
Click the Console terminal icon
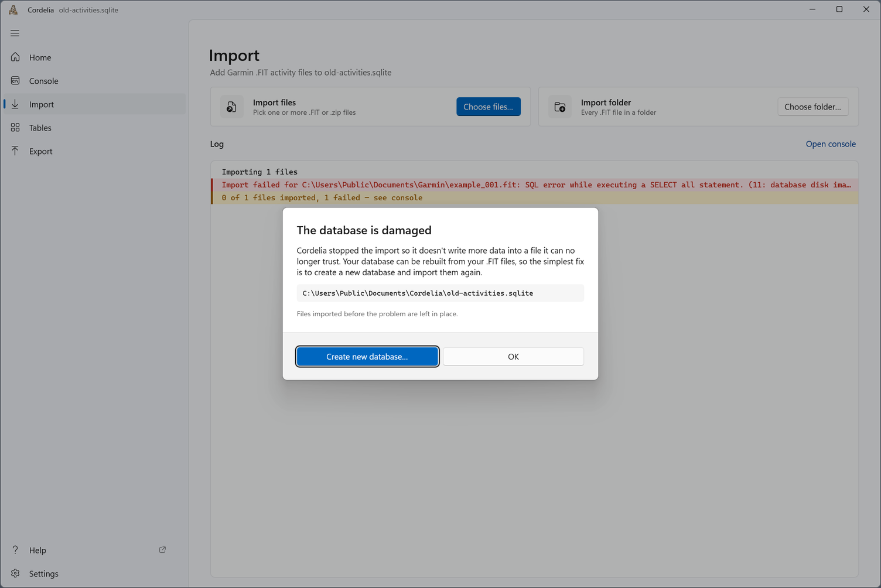pyautogui.click(x=15, y=81)
